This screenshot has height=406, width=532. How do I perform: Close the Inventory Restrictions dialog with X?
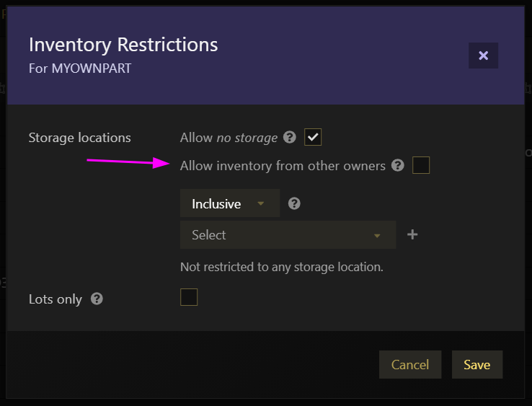coord(483,56)
